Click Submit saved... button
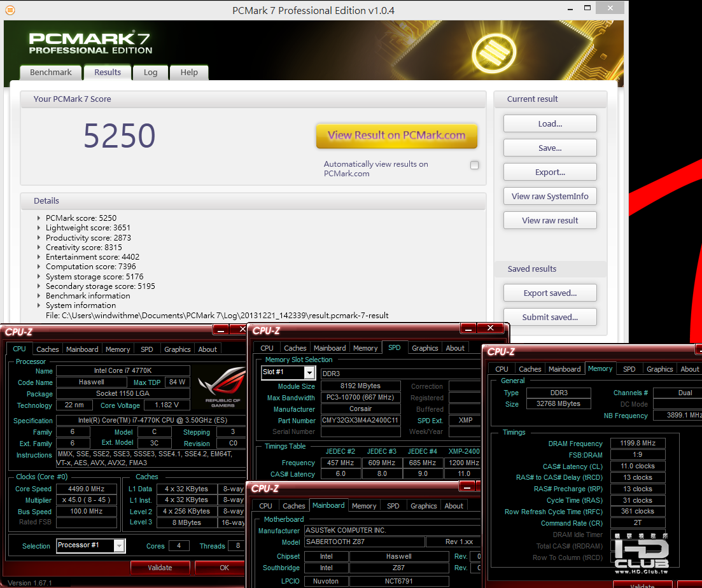 point(550,318)
